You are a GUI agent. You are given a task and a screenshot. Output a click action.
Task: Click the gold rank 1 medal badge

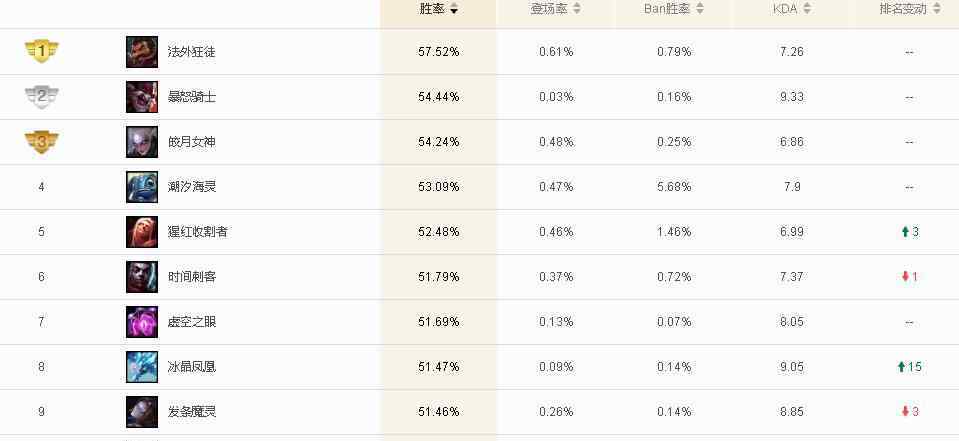pos(42,51)
